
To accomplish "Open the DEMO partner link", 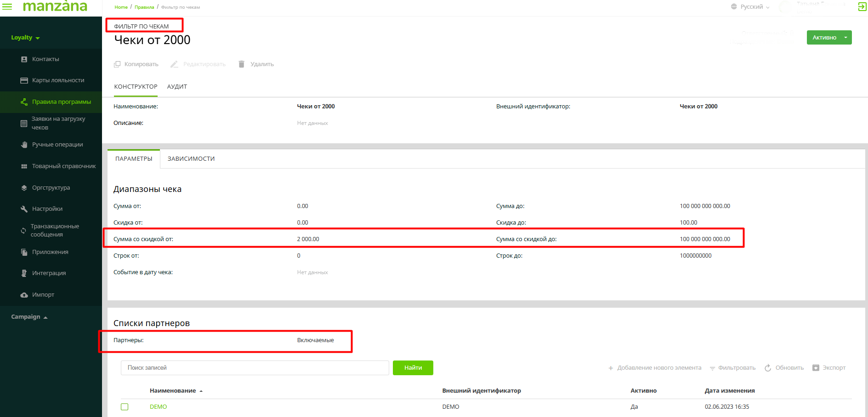I will (158, 407).
